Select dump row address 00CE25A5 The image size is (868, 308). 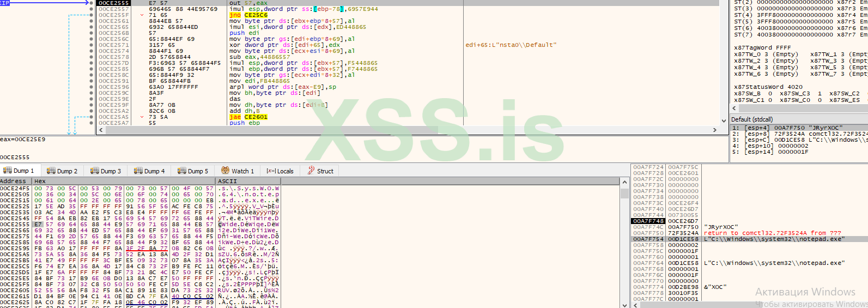(x=15, y=255)
